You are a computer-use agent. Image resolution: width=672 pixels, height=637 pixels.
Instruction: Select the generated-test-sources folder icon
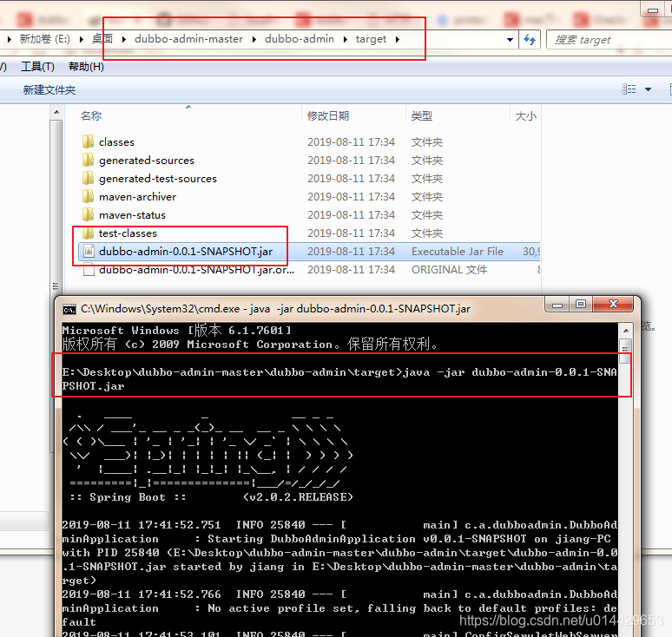(x=88, y=178)
